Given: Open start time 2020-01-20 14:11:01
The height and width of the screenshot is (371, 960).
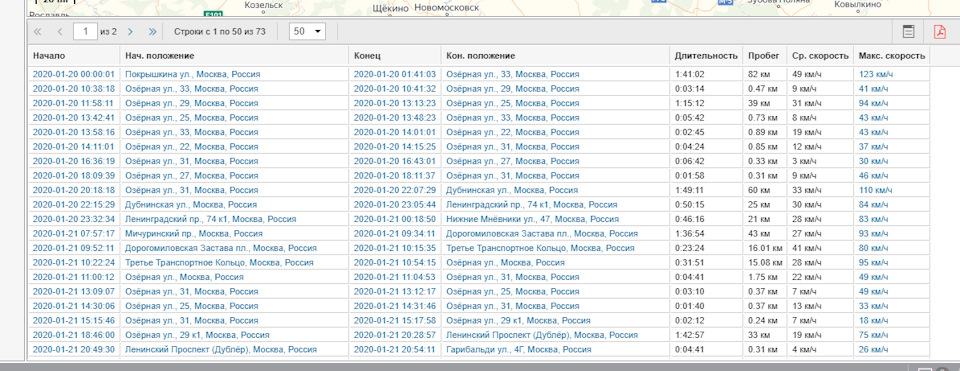Looking at the screenshot, I should (x=73, y=146).
